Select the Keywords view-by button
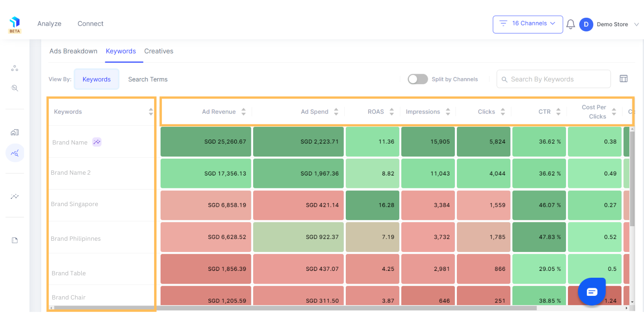Viewport: 644px width, 322px height. pyautogui.click(x=97, y=79)
